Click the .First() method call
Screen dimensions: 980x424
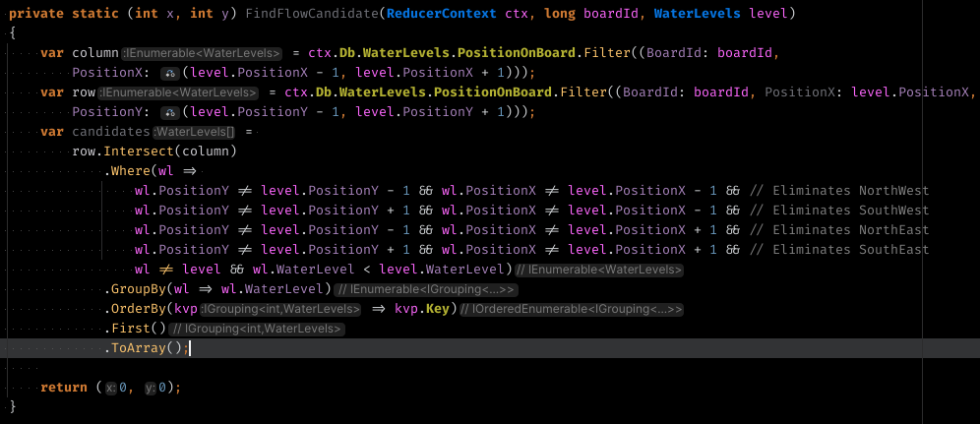[x=135, y=330]
